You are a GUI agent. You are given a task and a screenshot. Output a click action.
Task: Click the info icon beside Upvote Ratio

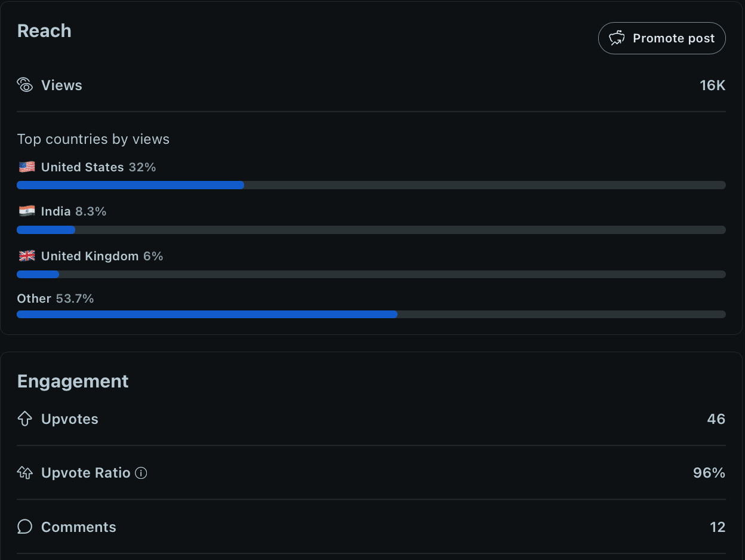(x=141, y=473)
